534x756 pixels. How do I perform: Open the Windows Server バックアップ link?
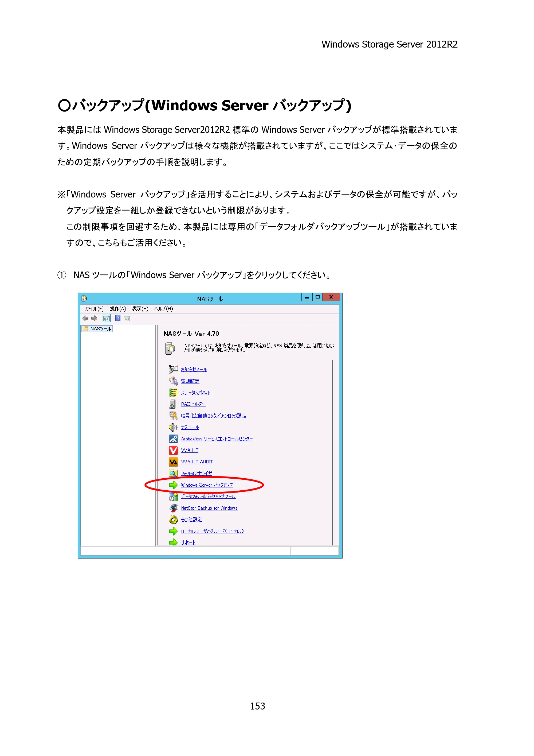207,485
